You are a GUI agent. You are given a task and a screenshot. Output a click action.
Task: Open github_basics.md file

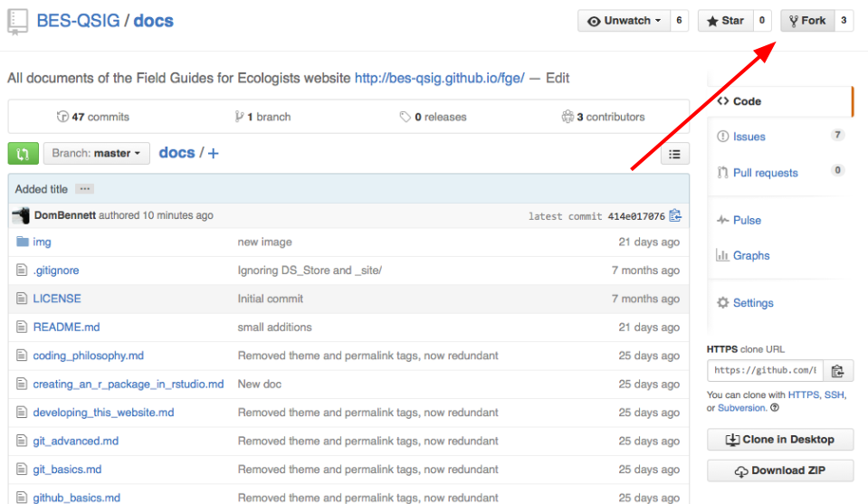[76, 498]
